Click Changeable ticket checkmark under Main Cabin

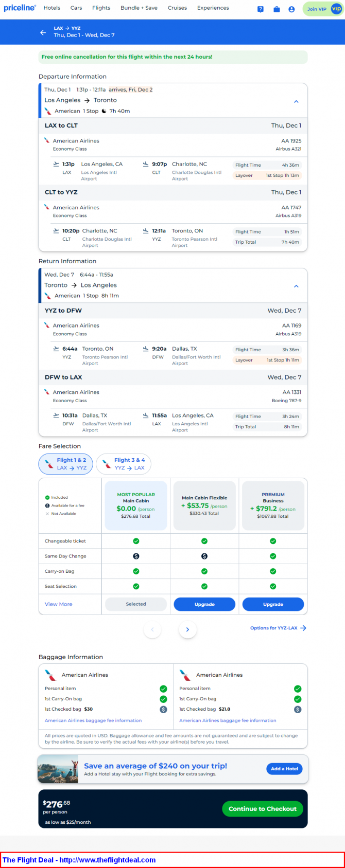[136, 541]
